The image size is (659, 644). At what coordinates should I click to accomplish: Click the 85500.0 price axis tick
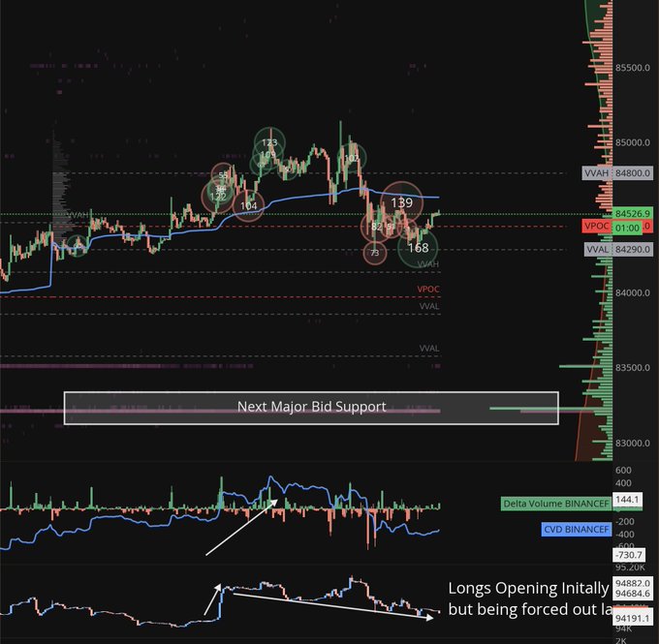633,68
